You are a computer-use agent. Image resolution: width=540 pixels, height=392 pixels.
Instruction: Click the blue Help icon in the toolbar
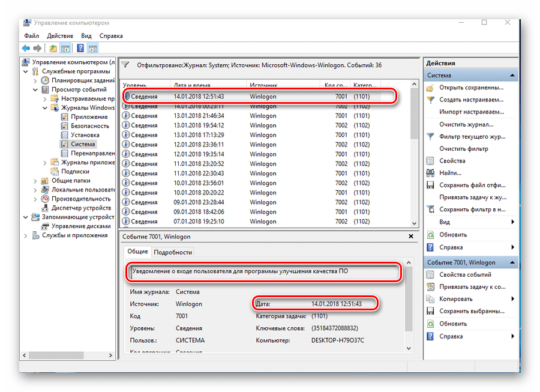click(80, 48)
